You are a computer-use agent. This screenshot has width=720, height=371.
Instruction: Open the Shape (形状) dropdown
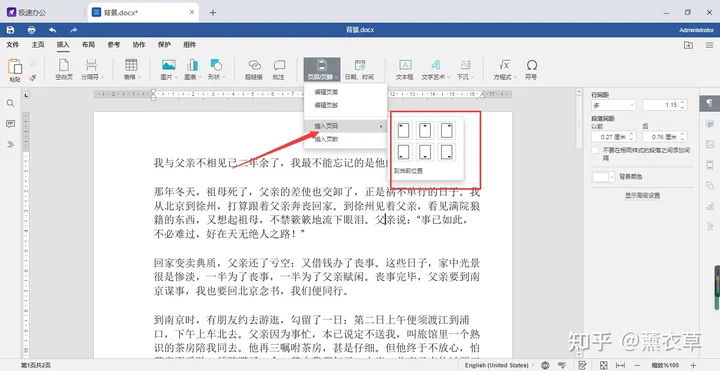[x=216, y=69]
